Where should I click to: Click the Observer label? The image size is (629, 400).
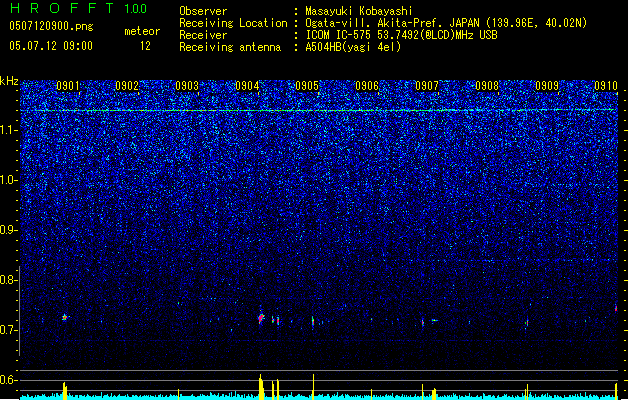[203, 11]
